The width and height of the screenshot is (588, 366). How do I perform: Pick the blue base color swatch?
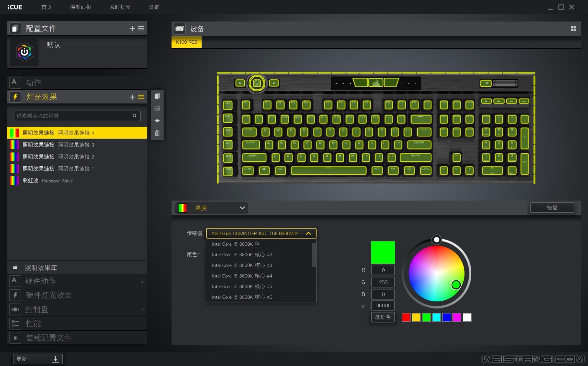tap(447, 317)
